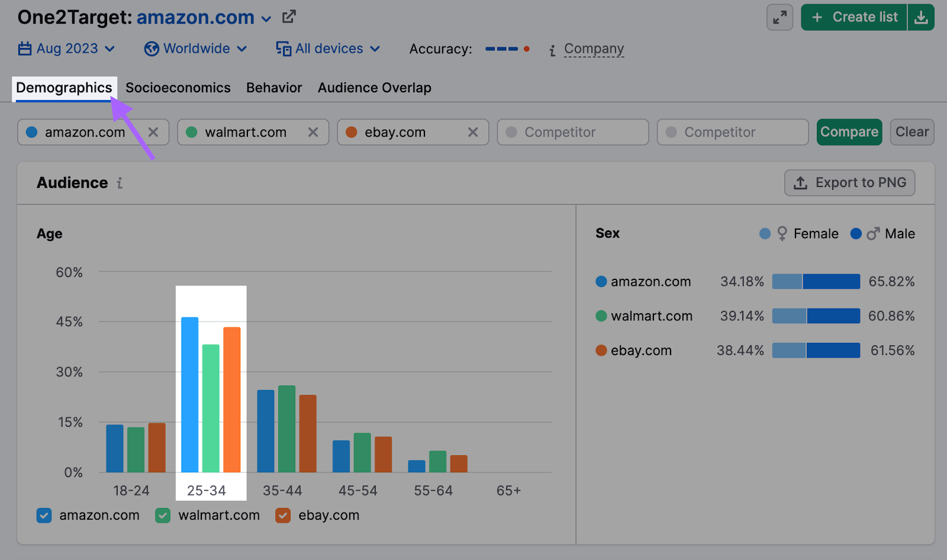
Task: Click the 35-44 age label
Action: coord(282,491)
